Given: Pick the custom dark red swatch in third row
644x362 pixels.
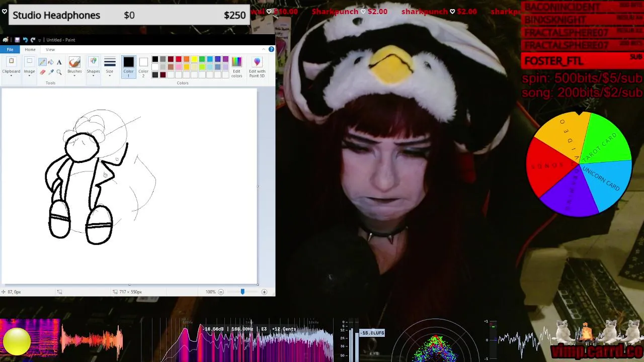Looking at the screenshot, I should pyautogui.click(x=163, y=75).
